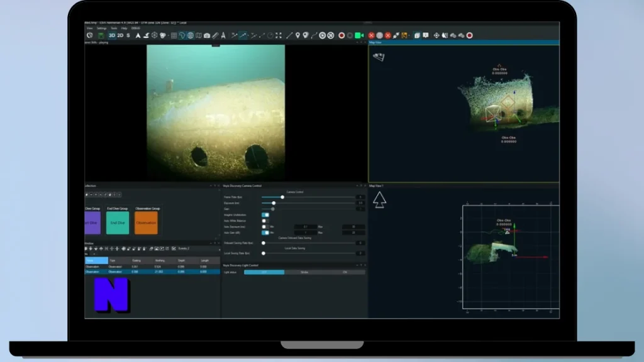Click the underwater camera video feed
This screenshot has height=362, width=644.
[x=216, y=113]
